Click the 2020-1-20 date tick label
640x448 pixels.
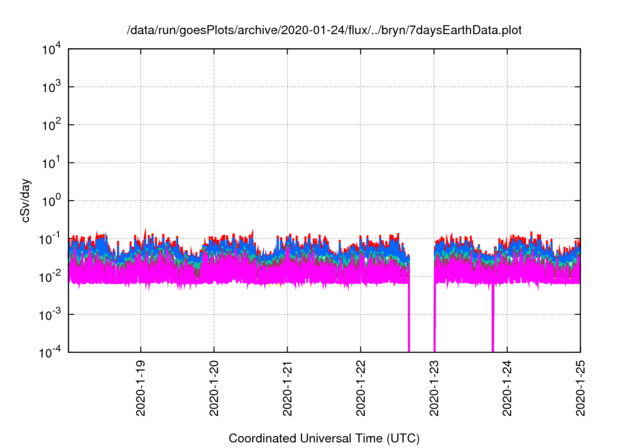214,388
